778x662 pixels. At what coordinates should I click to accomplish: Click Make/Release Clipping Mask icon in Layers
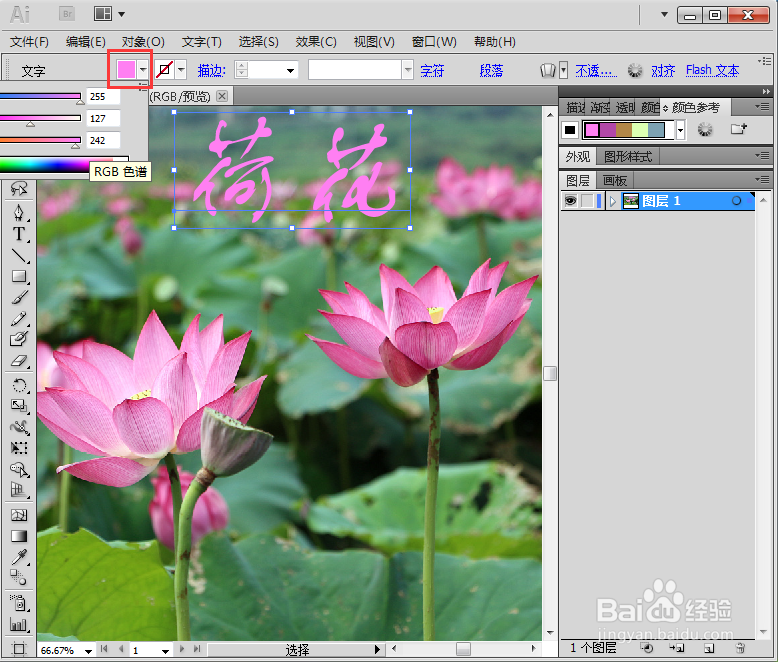pyautogui.click(x=646, y=648)
